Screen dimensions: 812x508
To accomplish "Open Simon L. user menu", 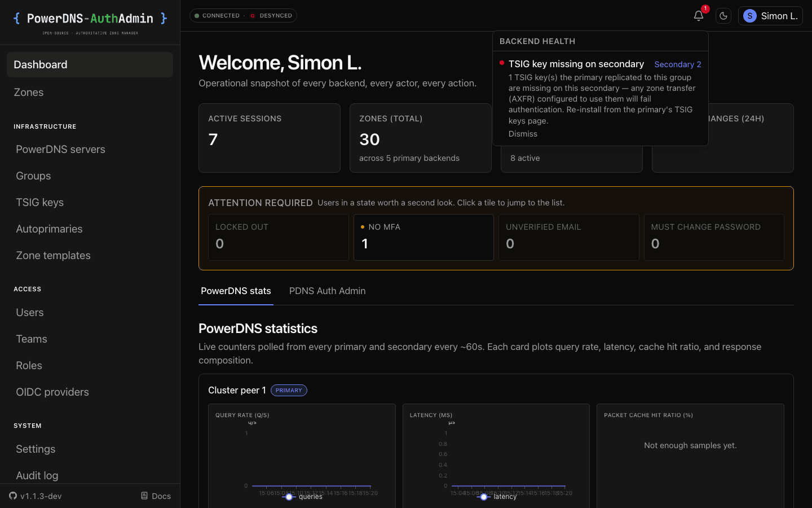I will (770, 16).
